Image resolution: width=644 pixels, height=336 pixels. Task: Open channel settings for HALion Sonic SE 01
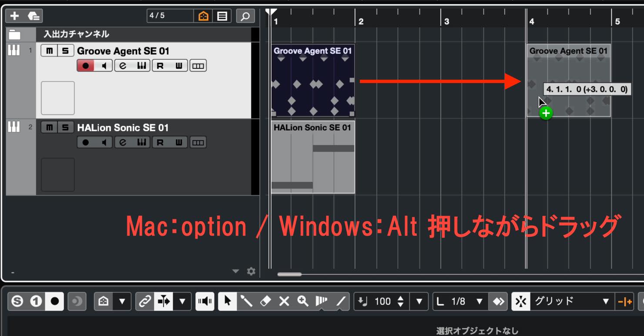(x=123, y=142)
